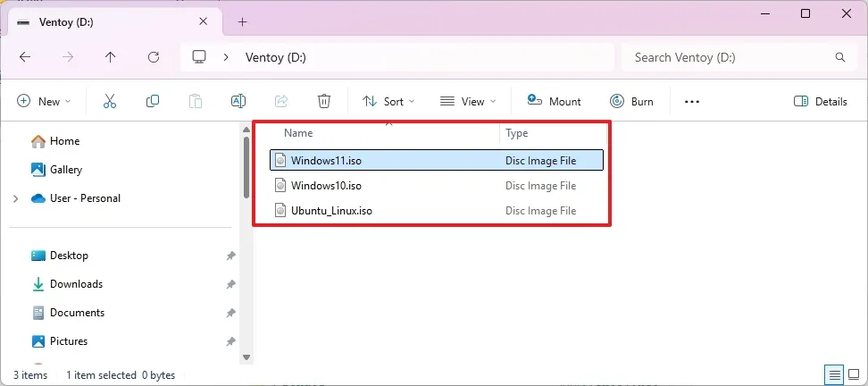868x386 pixels.
Task: Click the Delete trash can icon
Action: (324, 101)
